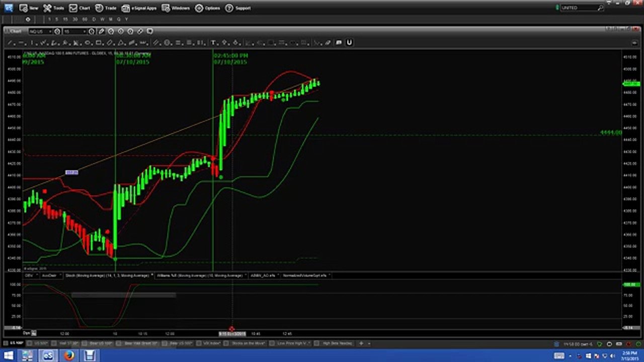Select the ellipse drawing tool
The height and width of the screenshot is (362, 644).
tap(88, 43)
